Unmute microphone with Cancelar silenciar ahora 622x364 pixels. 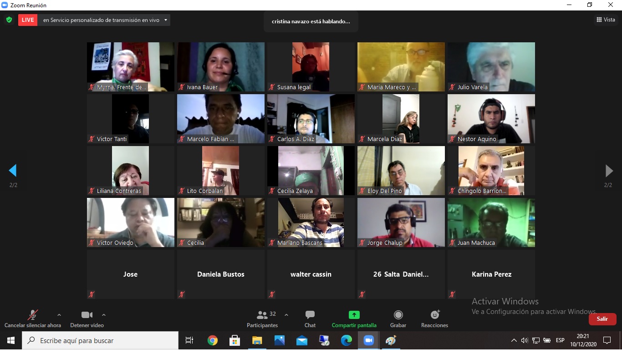click(x=32, y=318)
